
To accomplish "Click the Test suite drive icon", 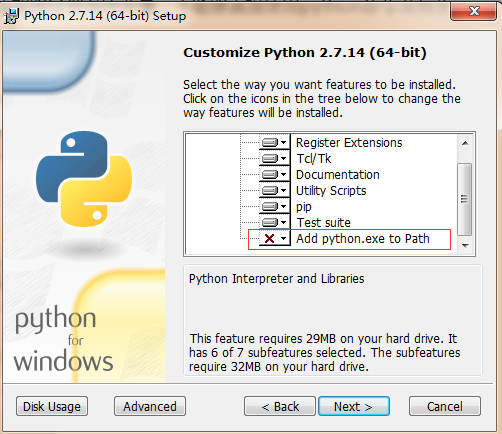I will [269, 222].
